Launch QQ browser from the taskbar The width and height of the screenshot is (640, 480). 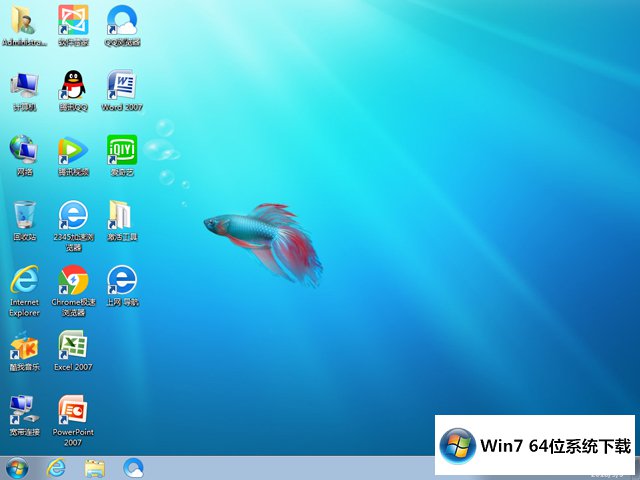[133, 468]
